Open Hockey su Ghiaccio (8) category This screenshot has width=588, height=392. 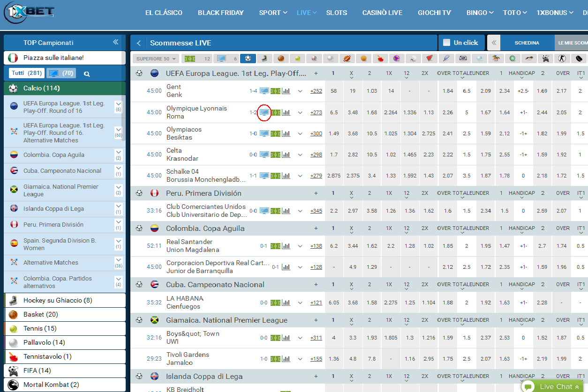coord(65,300)
